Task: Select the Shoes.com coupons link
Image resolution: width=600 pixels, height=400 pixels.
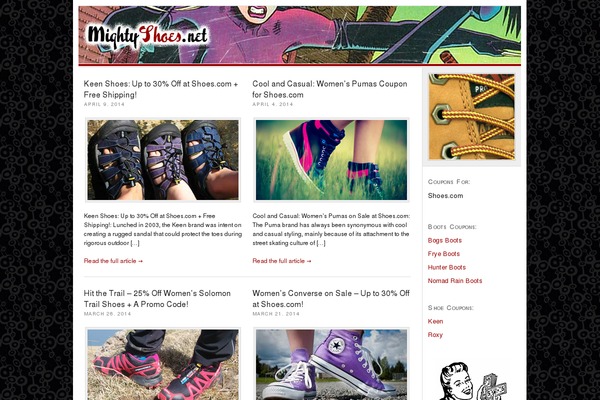Action: [445, 196]
